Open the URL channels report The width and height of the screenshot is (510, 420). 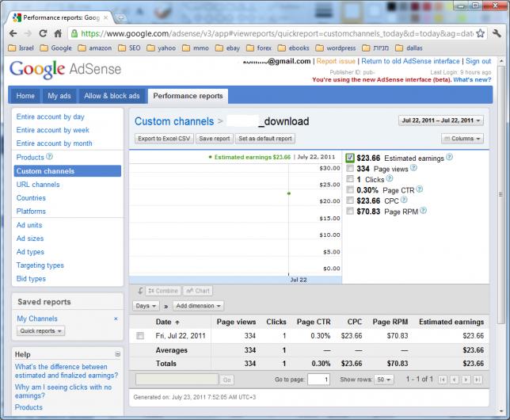38,185
